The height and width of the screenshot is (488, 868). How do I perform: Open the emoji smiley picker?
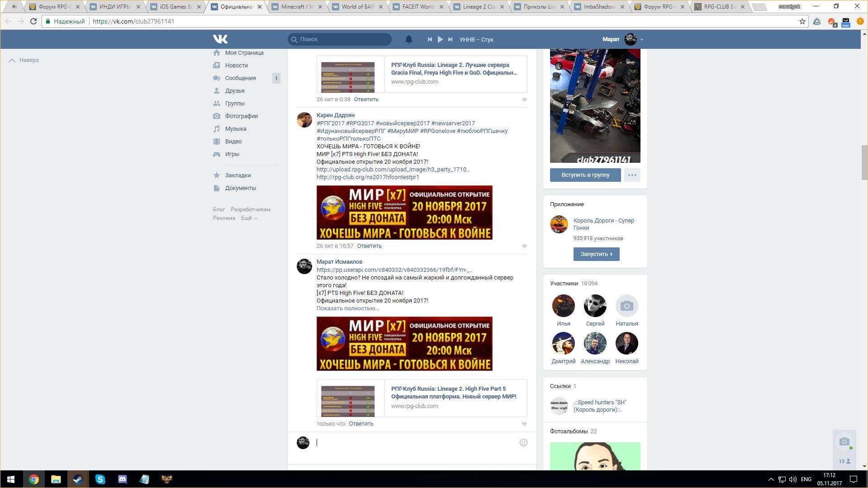point(523,443)
